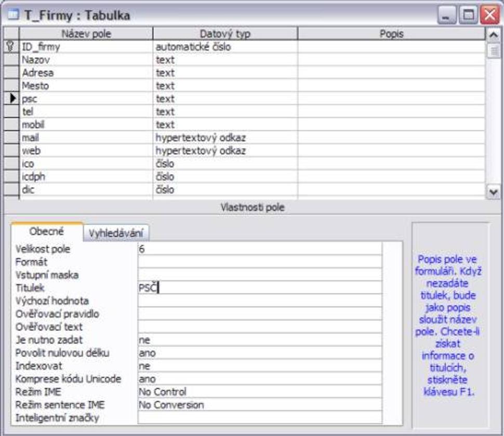Screen dimensions: 504x436
Task: Open the data type cell for ico
Action: click(x=226, y=163)
